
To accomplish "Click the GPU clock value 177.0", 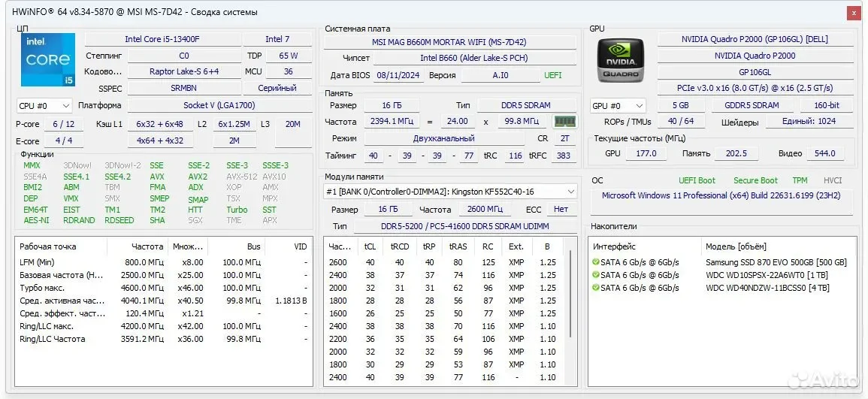I will point(646,153).
